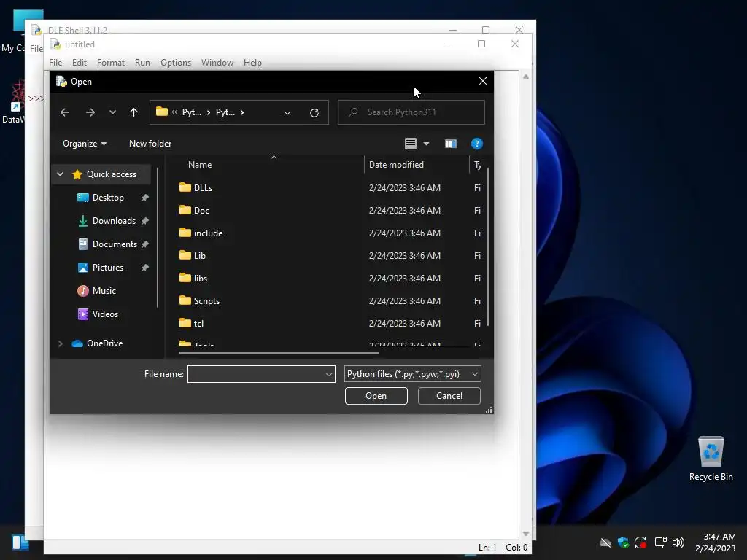Open dialog help with the question icon

(x=477, y=144)
